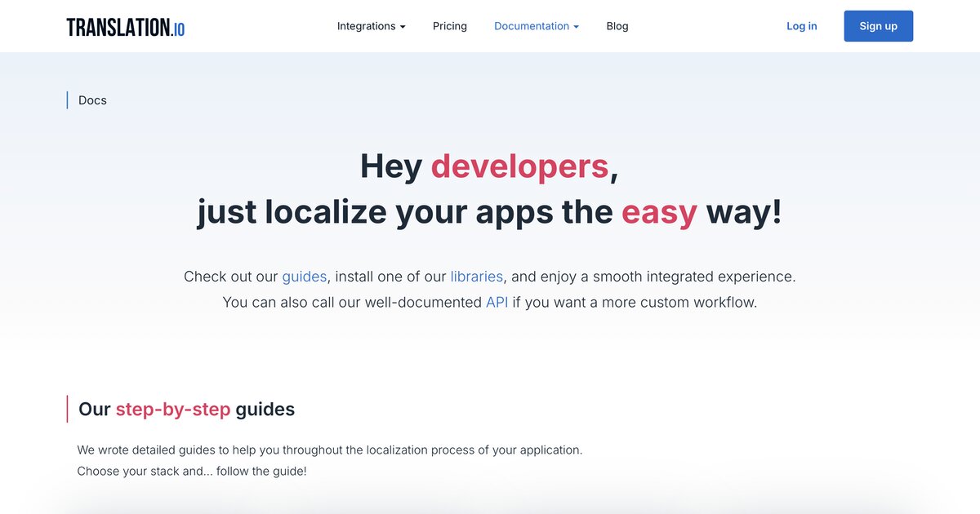
Task: Click the blue ".io" badge in the logo
Action: (176, 27)
